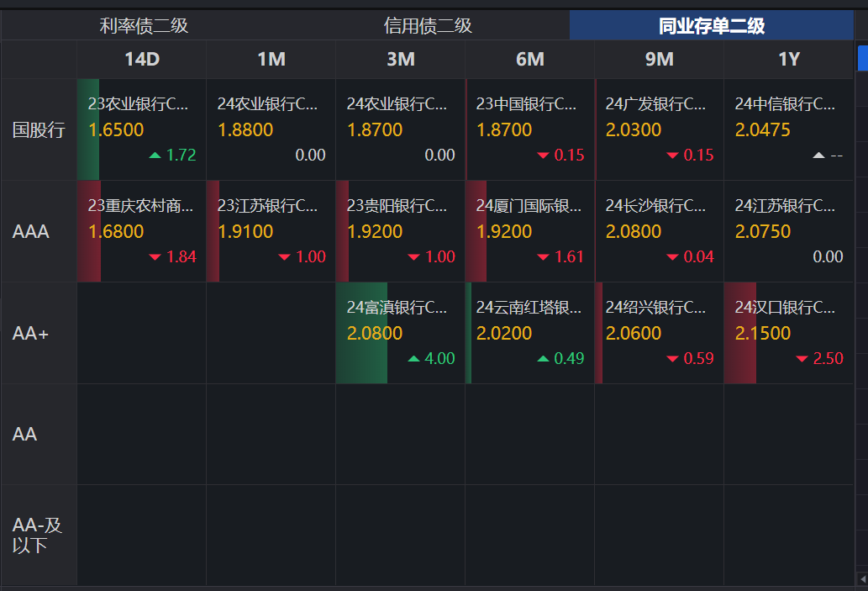This screenshot has height=591, width=868.
Task: Open the 24厦门国际银行 6M quote cell
Action: [x=529, y=231]
